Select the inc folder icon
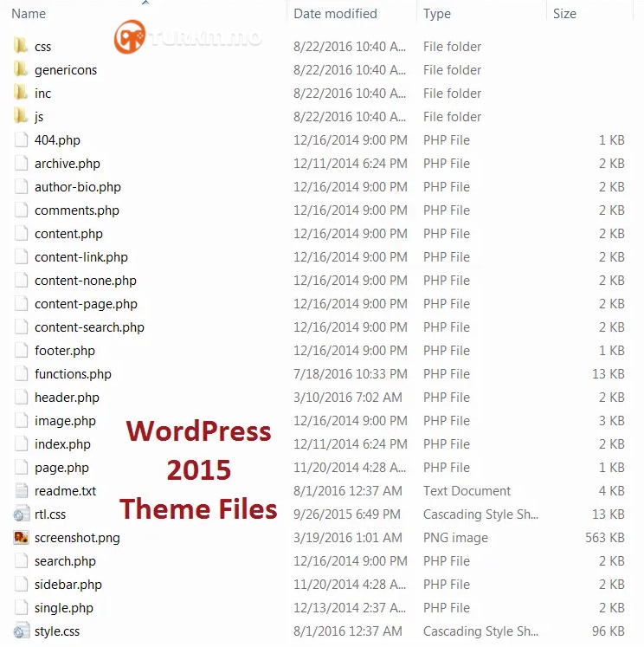644x647 pixels. point(21,92)
